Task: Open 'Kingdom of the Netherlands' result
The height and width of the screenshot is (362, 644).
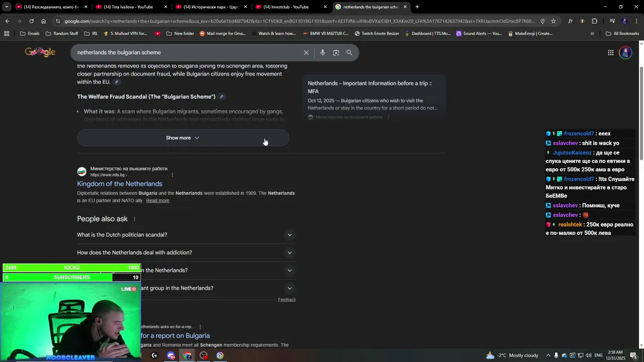Action: tap(120, 184)
